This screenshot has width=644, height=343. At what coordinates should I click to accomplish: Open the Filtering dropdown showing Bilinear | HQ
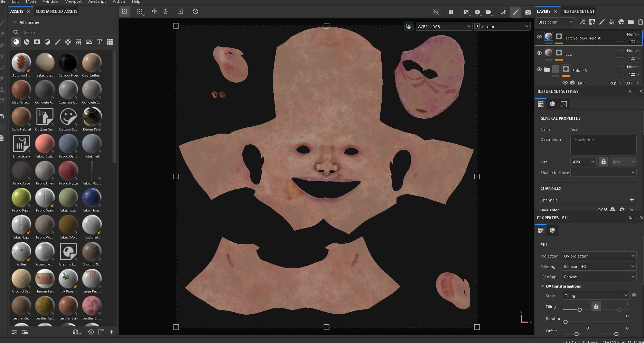(599, 266)
